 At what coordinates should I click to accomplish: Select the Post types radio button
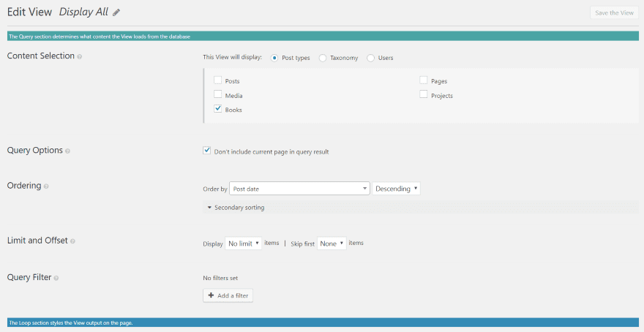tap(274, 58)
